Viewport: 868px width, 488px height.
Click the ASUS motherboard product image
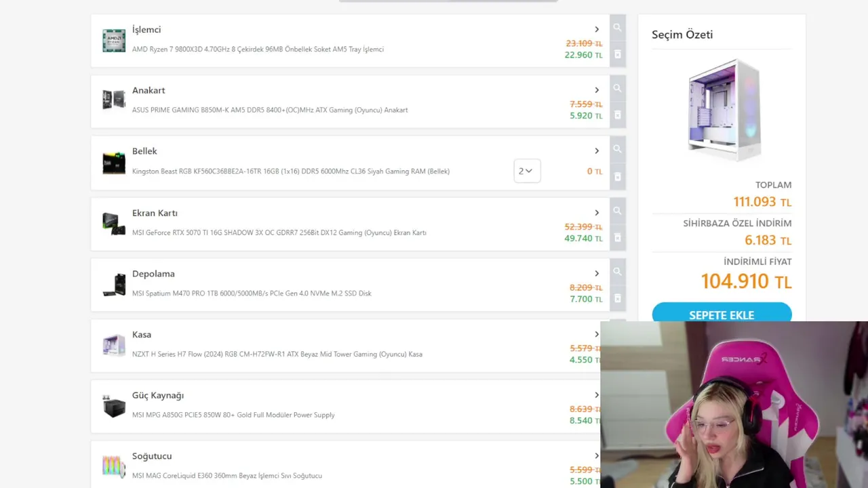[114, 100]
